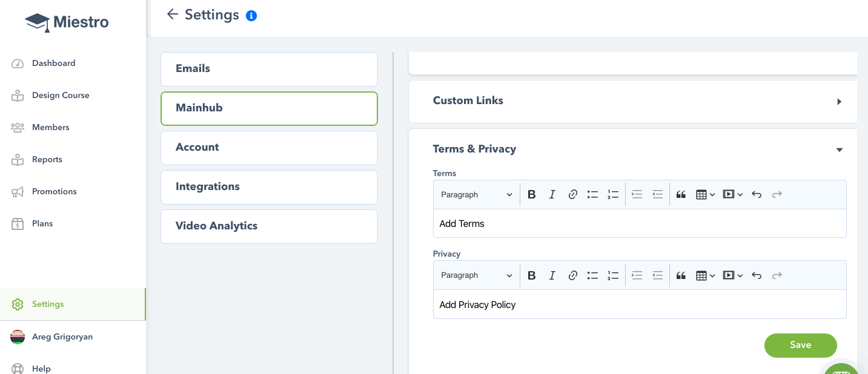Open the insert media dropdown in Terms editor
The height and width of the screenshot is (374, 868).
(733, 195)
